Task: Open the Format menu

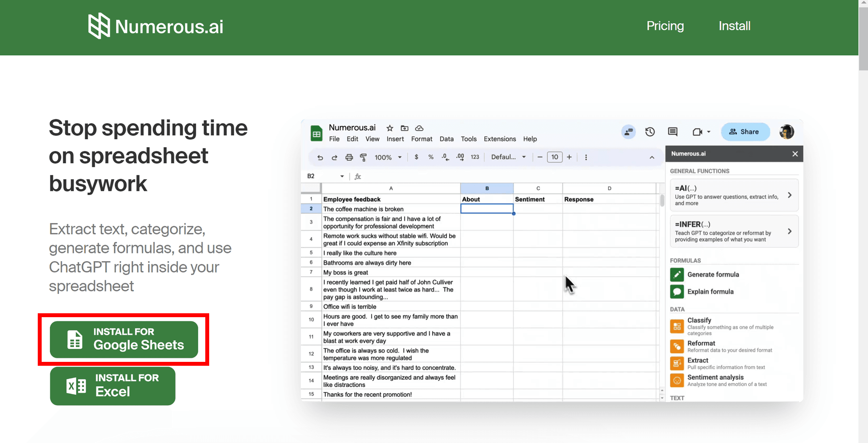Action: click(x=421, y=139)
